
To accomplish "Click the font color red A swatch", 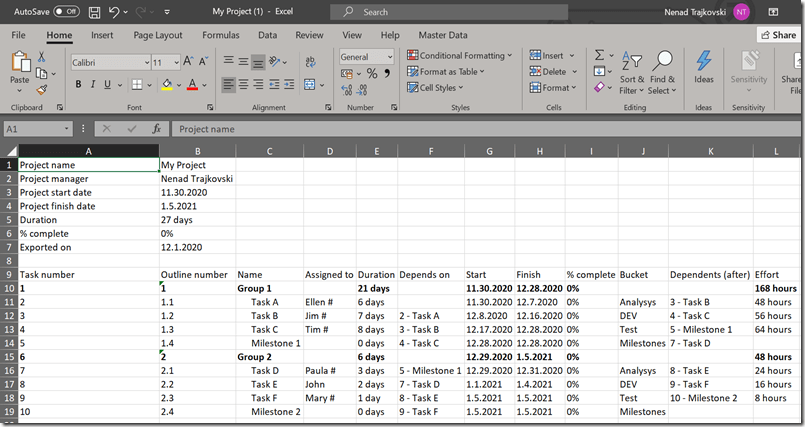I will [x=192, y=86].
